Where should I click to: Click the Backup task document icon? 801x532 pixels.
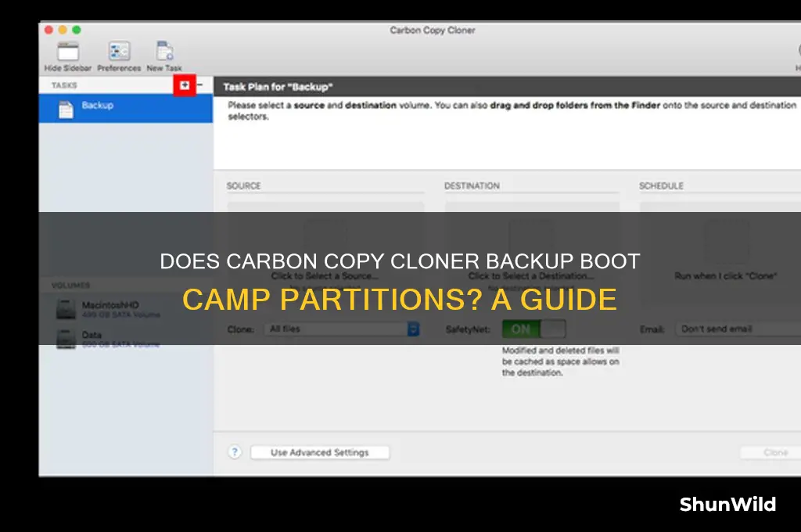click(x=66, y=110)
